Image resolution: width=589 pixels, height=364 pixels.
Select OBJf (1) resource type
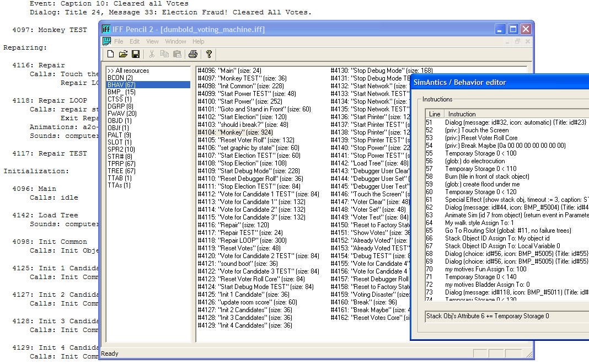pyautogui.click(x=119, y=128)
